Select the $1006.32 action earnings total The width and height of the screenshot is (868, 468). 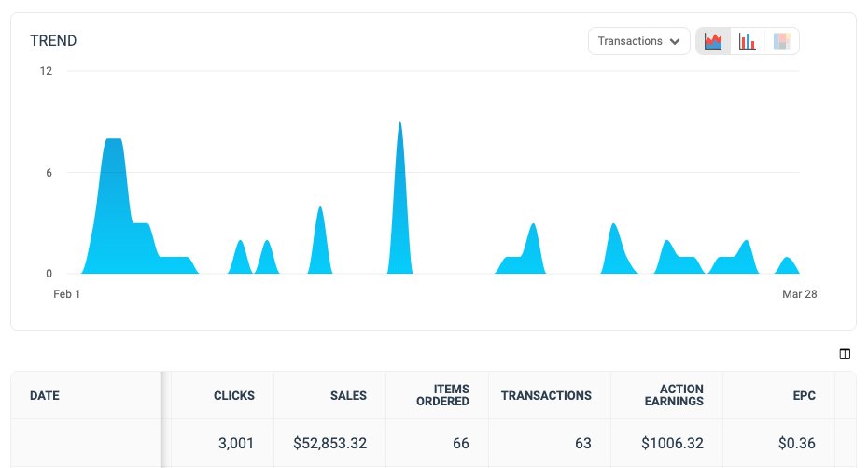[x=673, y=443]
